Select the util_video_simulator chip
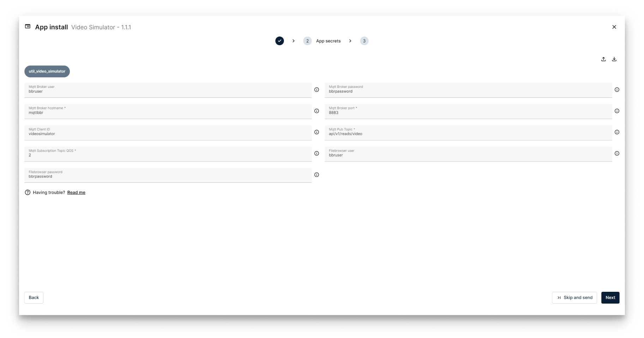This screenshot has width=644, height=338. [47, 71]
